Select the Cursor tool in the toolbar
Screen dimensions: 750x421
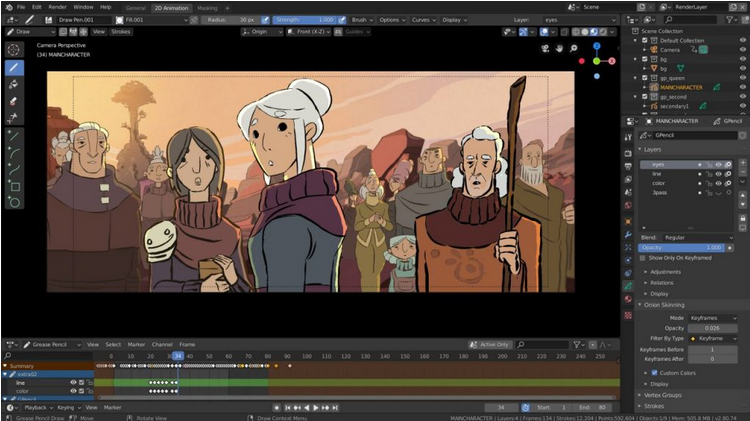point(14,49)
